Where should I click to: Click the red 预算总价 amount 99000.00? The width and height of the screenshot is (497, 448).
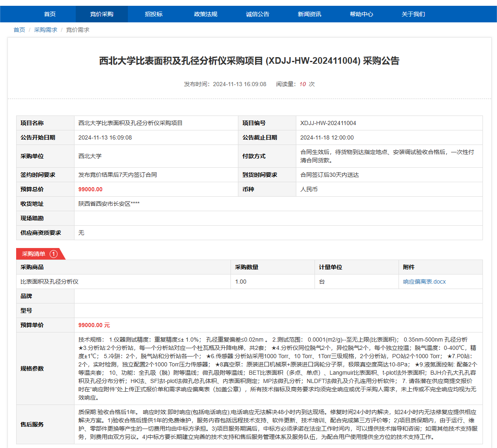(90, 189)
